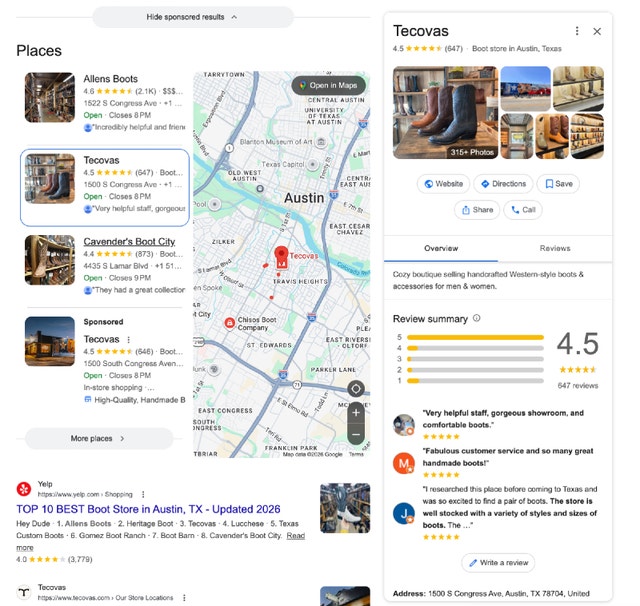Switch to the Reviews tab
The height and width of the screenshot is (606, 640).
555,248
